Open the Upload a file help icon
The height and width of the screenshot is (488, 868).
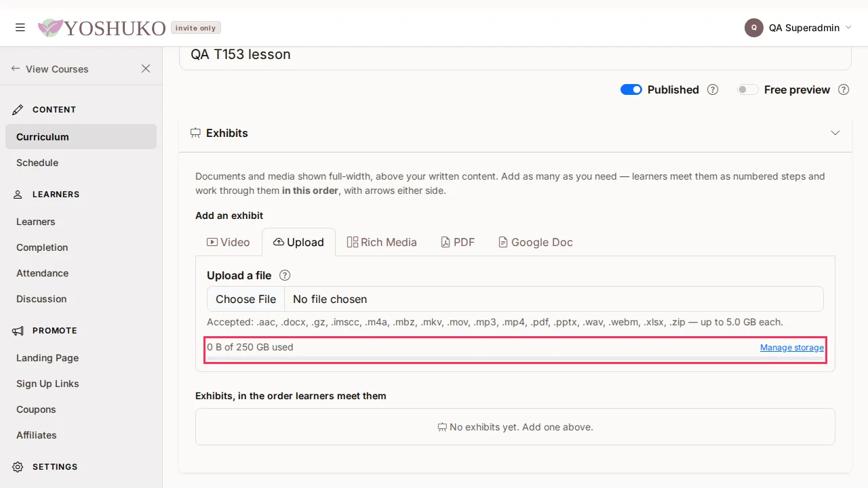[x=285, y=275]
